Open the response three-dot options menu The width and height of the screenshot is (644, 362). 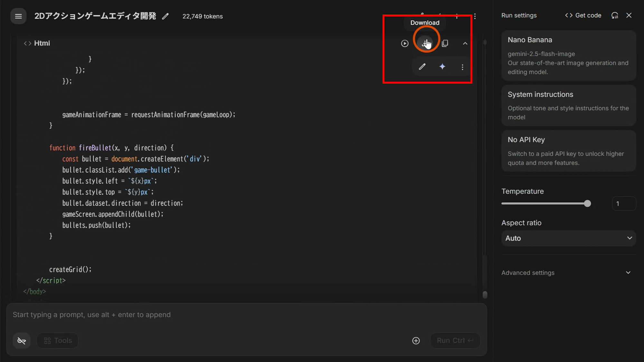(462, 67)
